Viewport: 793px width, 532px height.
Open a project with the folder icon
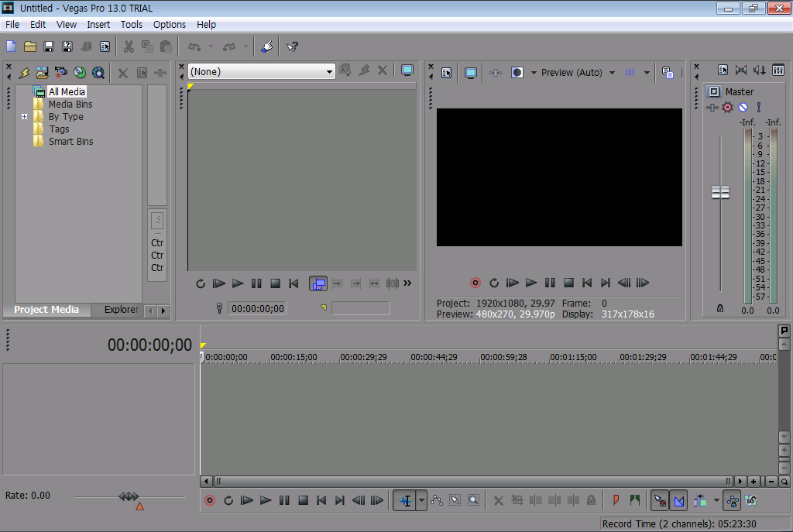tap(30, 46)
